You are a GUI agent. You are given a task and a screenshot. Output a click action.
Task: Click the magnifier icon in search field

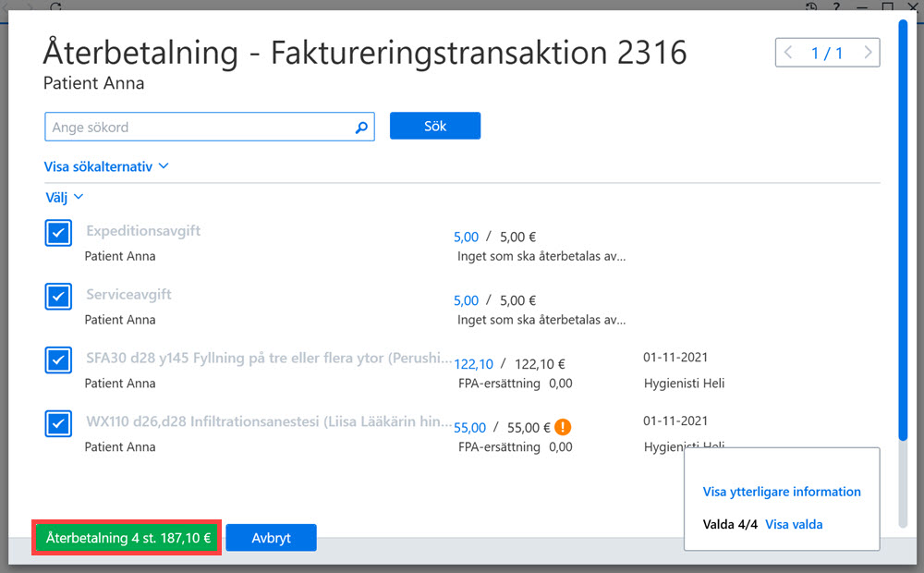click(x=361, y=128)
